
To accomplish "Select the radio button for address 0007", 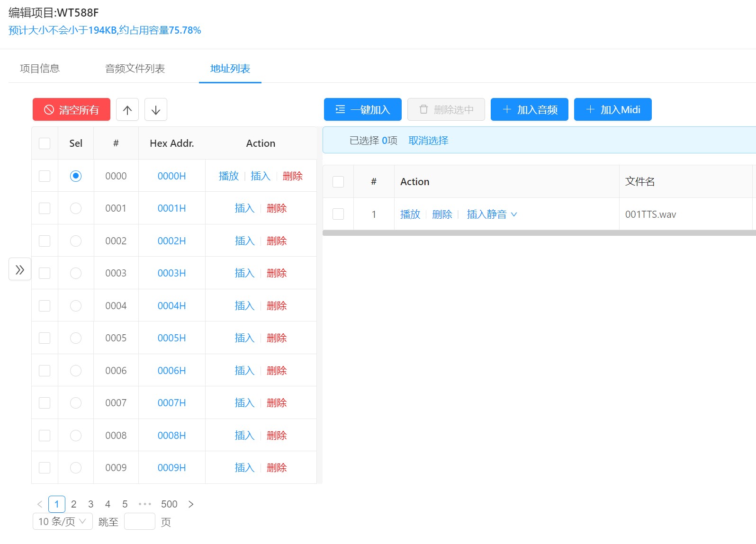I will pyautogui.click(x=76, y=403).
